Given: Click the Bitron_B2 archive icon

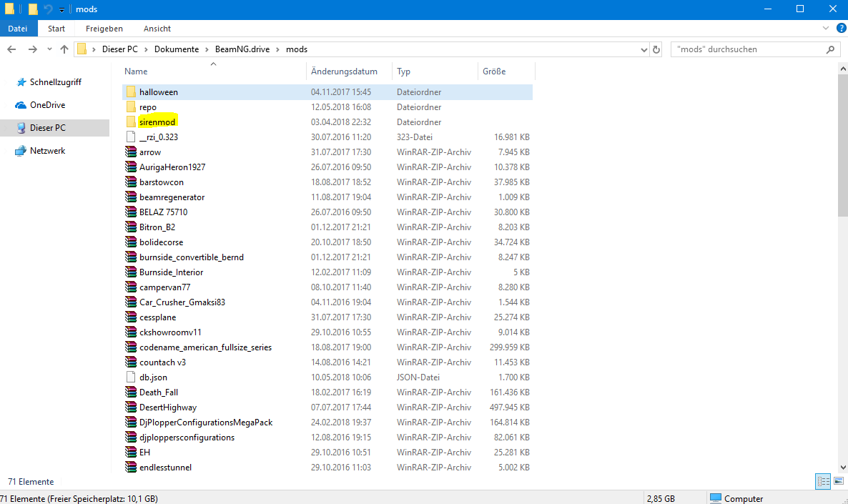Looking at the screenshot, I should click(x=131, y=227).
